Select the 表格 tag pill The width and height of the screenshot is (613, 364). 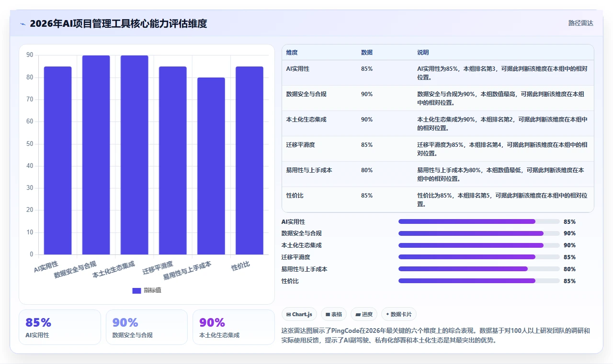click(334, 314)
